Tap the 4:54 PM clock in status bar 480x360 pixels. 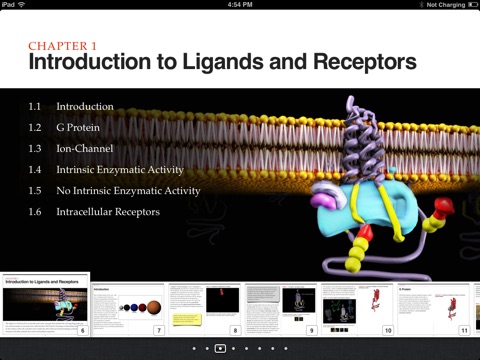click(x=240, y=5)
